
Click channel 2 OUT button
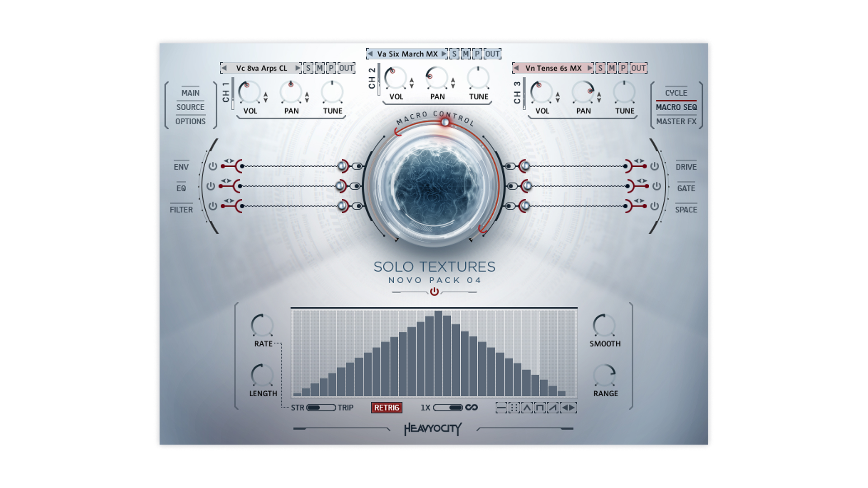click(492, 54)
